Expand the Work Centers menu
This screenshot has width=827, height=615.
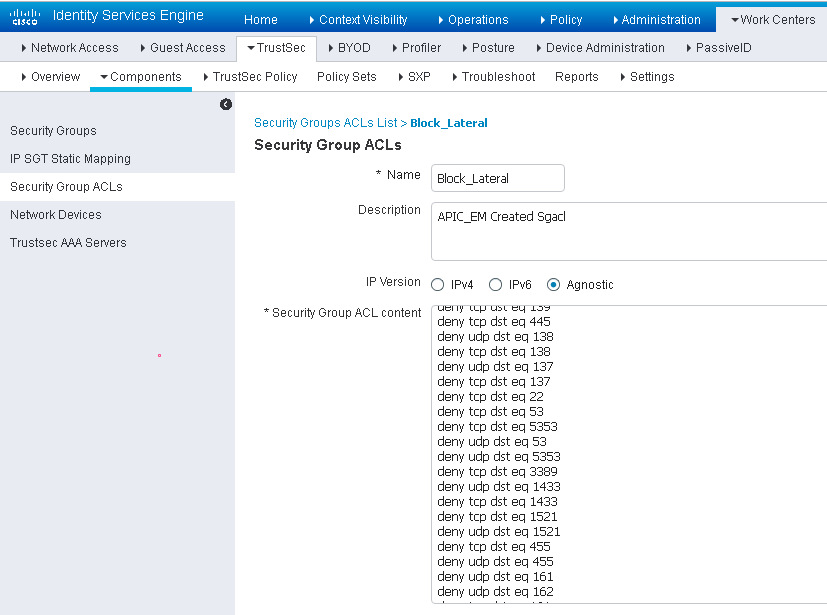click(775, 18)
